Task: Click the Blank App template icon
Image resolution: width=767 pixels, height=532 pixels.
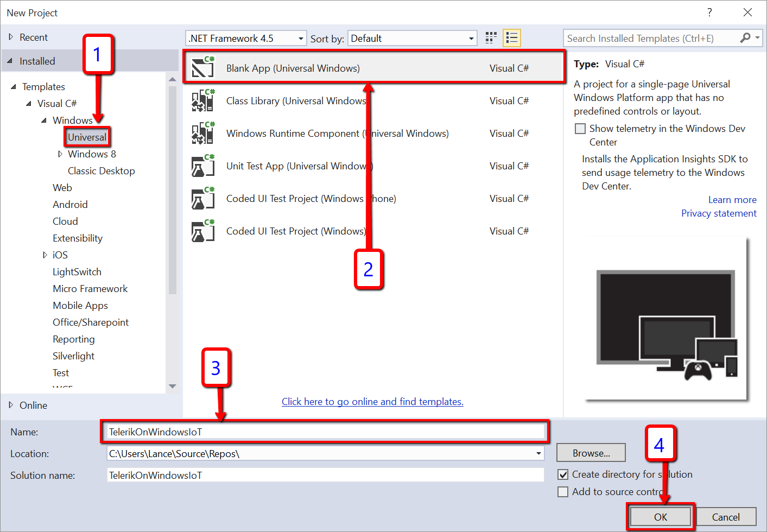Action: [x=202, y=68]
